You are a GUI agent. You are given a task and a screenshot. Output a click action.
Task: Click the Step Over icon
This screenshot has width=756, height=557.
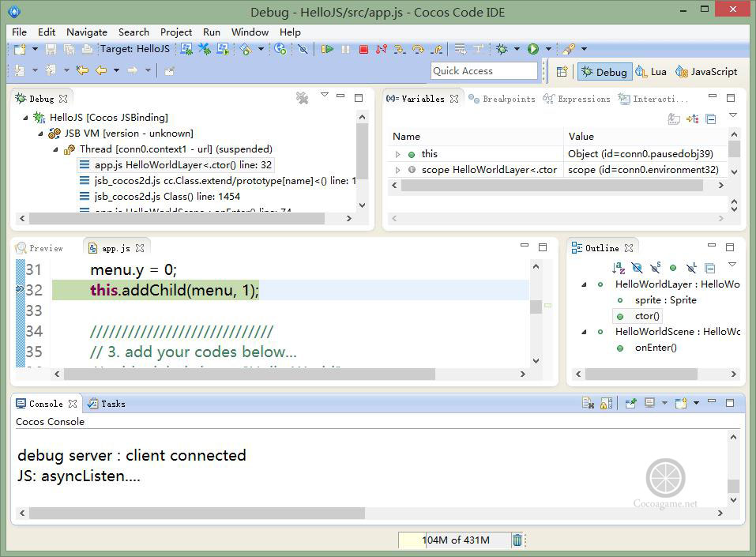click(x=418, y=49)
